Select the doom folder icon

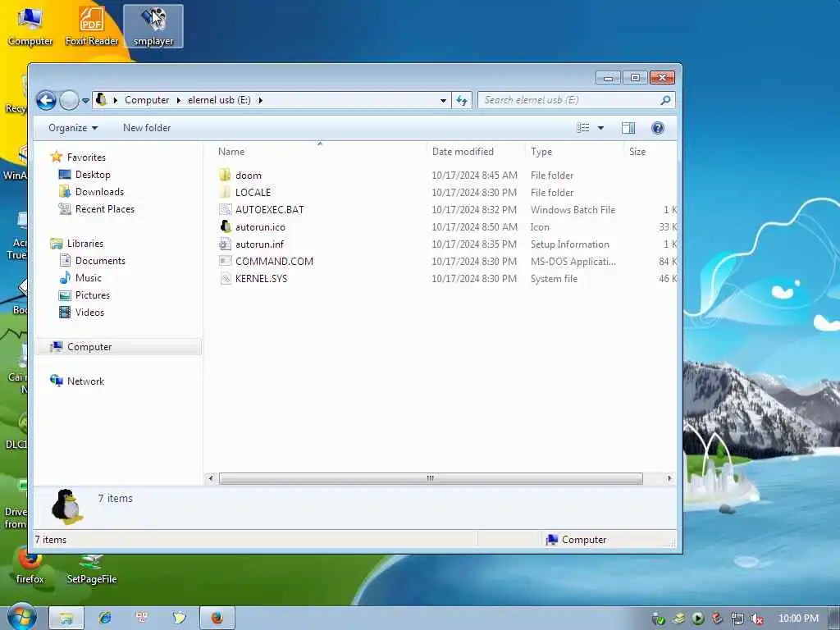point(225,176)
